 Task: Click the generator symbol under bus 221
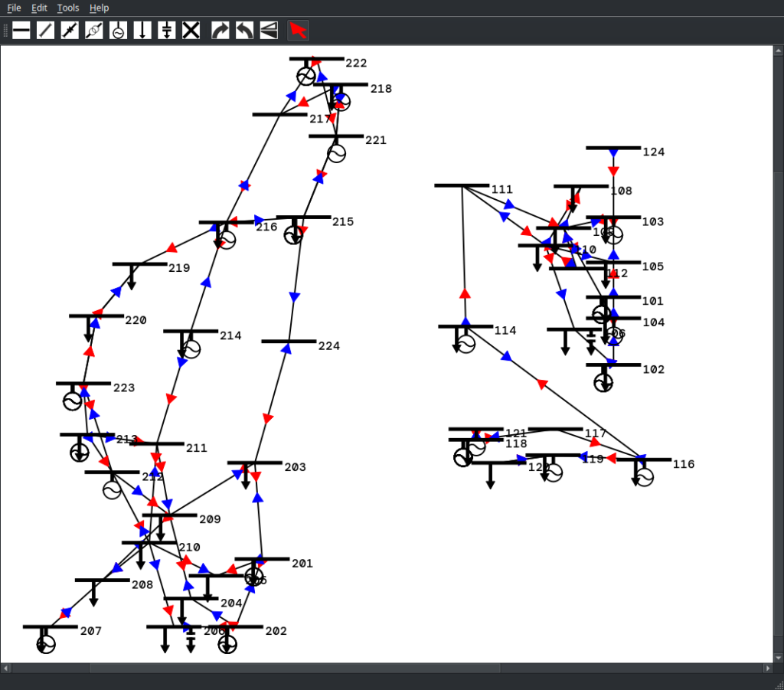coord(337,153)
